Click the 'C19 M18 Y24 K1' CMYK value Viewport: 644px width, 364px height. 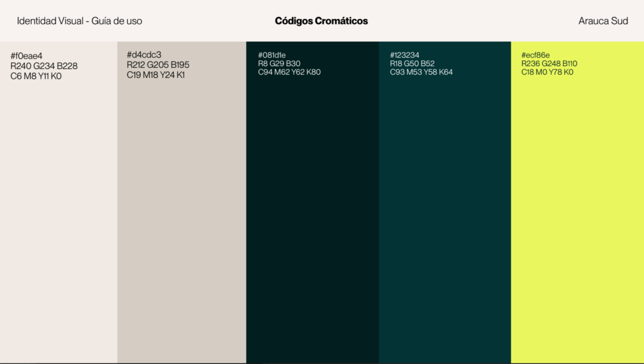[155, 75]
